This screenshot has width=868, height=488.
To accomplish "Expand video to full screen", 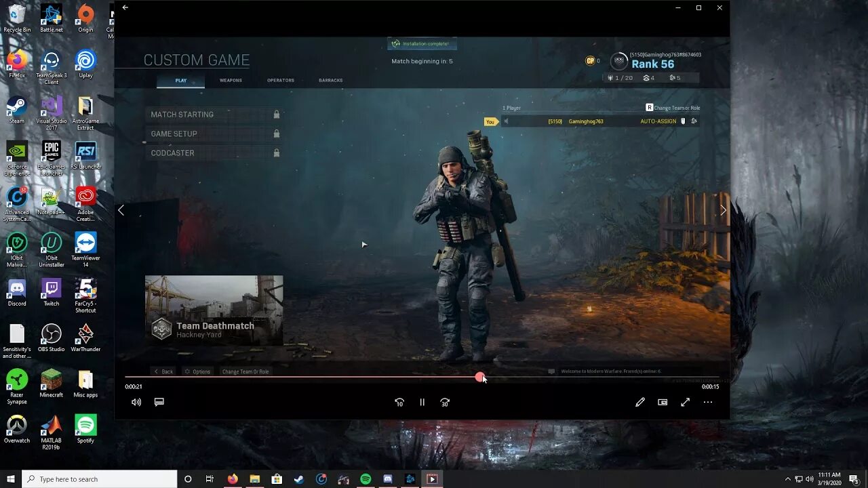I will point(685,402).
